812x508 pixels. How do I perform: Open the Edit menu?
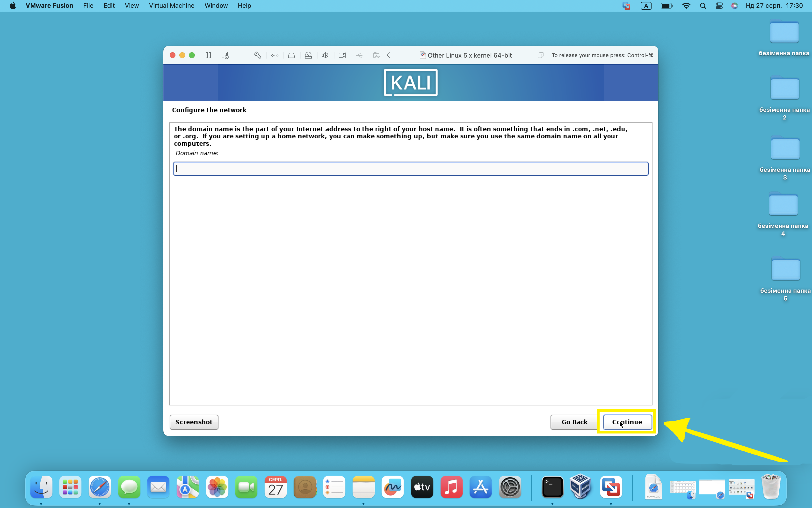click(109, 6)
